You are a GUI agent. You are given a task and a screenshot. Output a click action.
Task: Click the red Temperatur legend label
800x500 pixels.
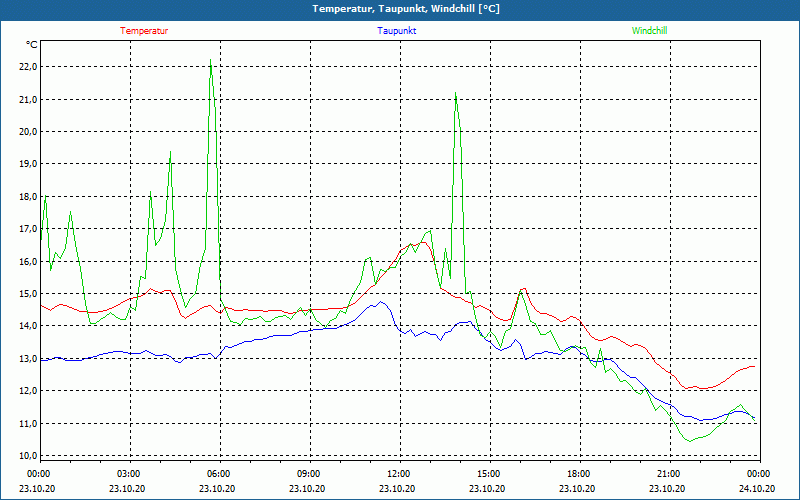[144, 31]
